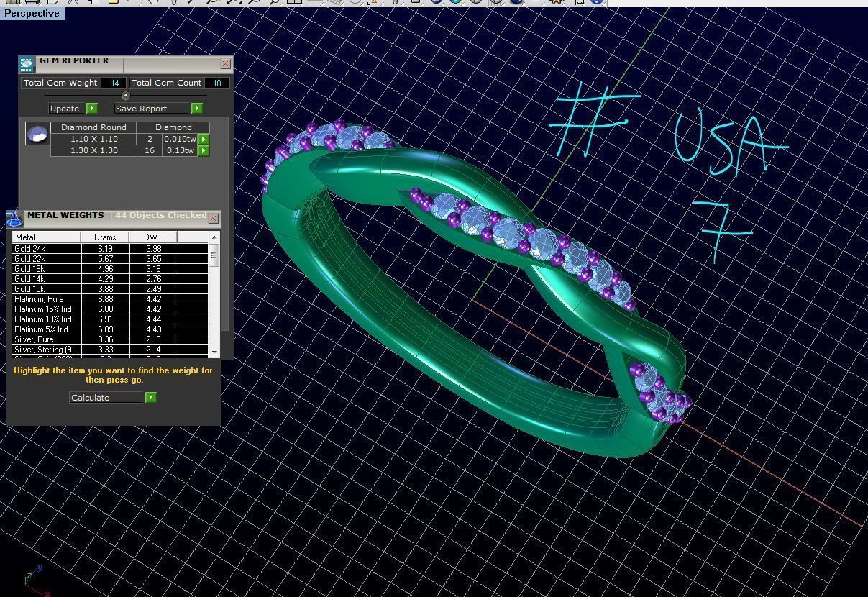Select the Silver, Sterling row
The width and height of the screenshot is (868, 597).
click(109, 350)
